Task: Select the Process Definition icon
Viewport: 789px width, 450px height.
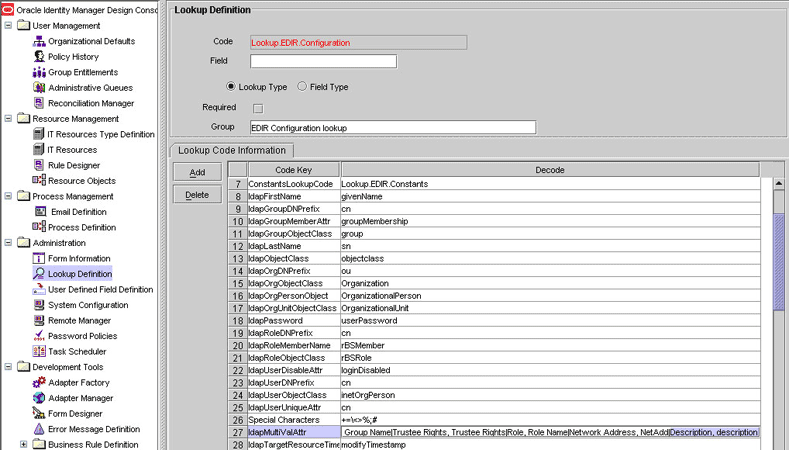Action: [x=39, y=227]
